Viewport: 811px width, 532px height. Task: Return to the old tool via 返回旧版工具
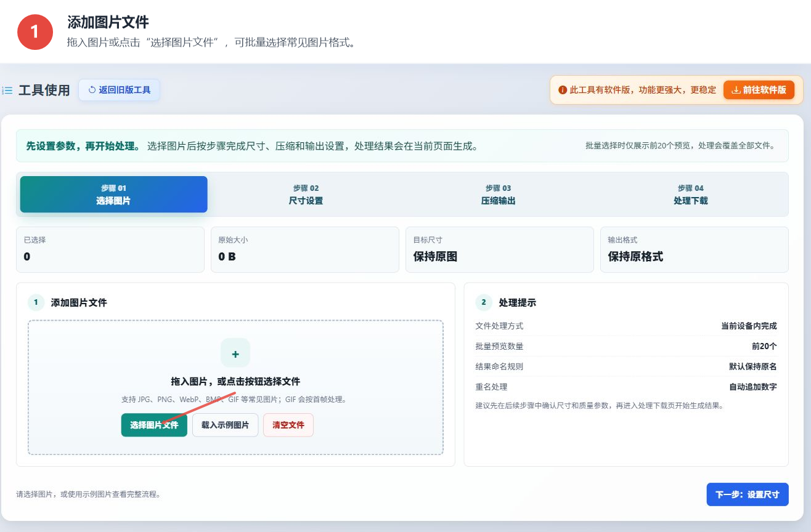point(119,90)
